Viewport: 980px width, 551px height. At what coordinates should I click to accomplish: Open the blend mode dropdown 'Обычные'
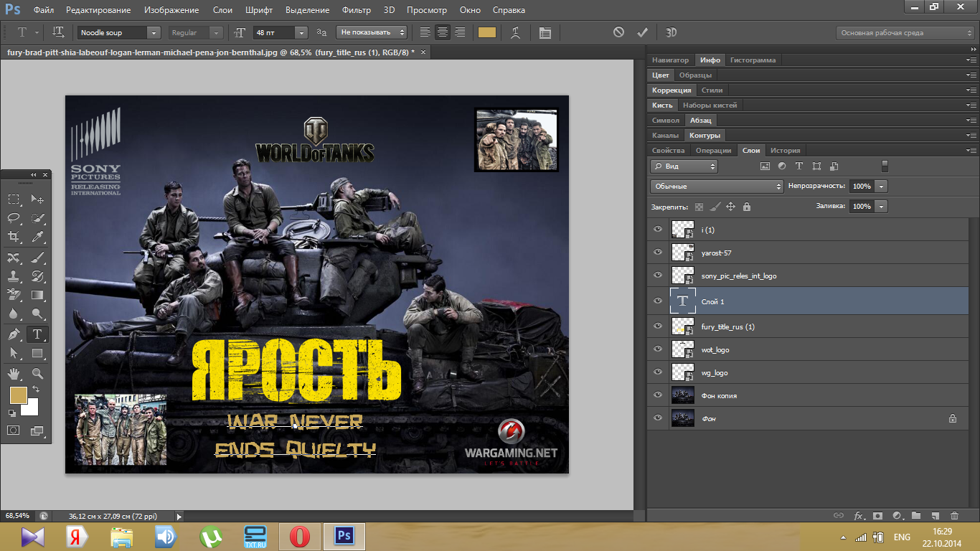[717, 186]
